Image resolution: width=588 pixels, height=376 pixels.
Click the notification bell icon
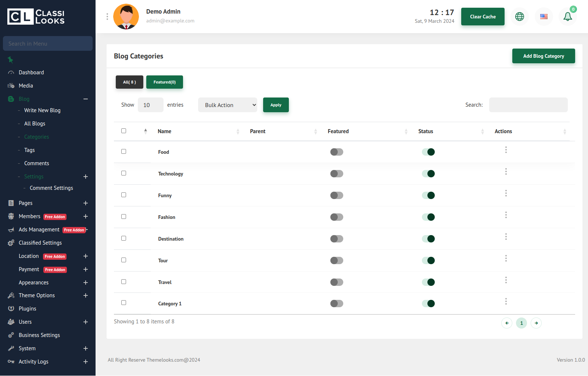[x=567, y=17]
